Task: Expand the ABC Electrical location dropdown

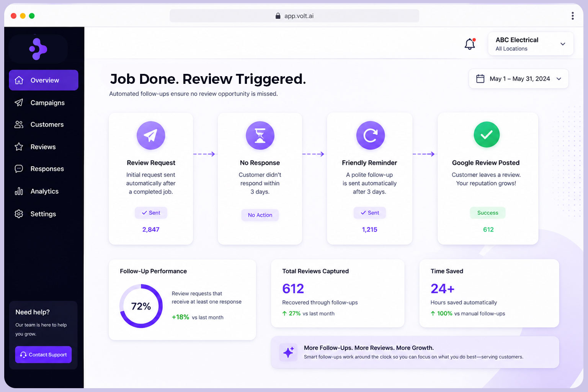Action: [x=531, y=44]
